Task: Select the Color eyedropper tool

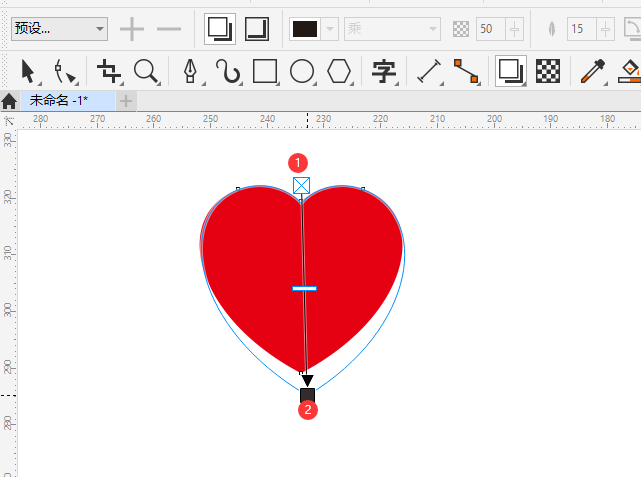Action: [593, 72]
